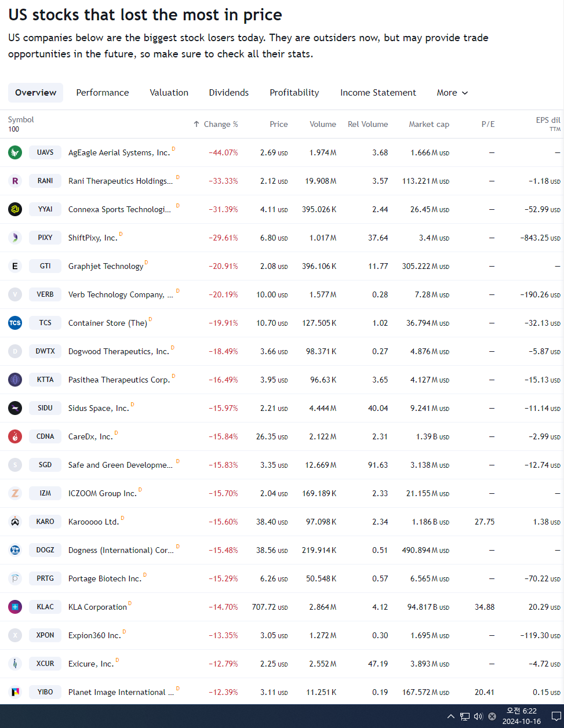
Task: Click the CareDx red logo icon
Action: coord(15,436)
